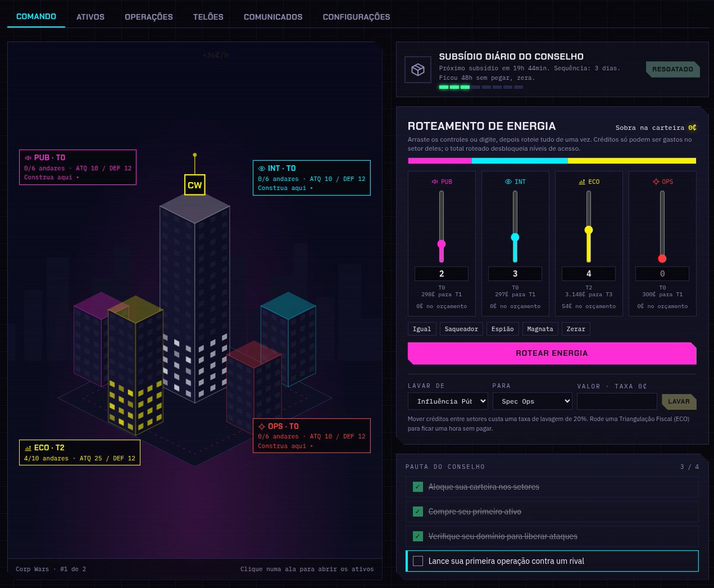Click Construa aqui in the INT label

click(x=285, y=188)
